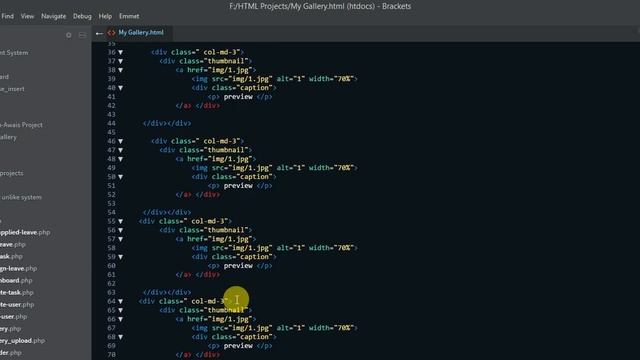Screen dimensions: 640x360
Task: Click the img tag on line 58
Action: coord(274,248)
